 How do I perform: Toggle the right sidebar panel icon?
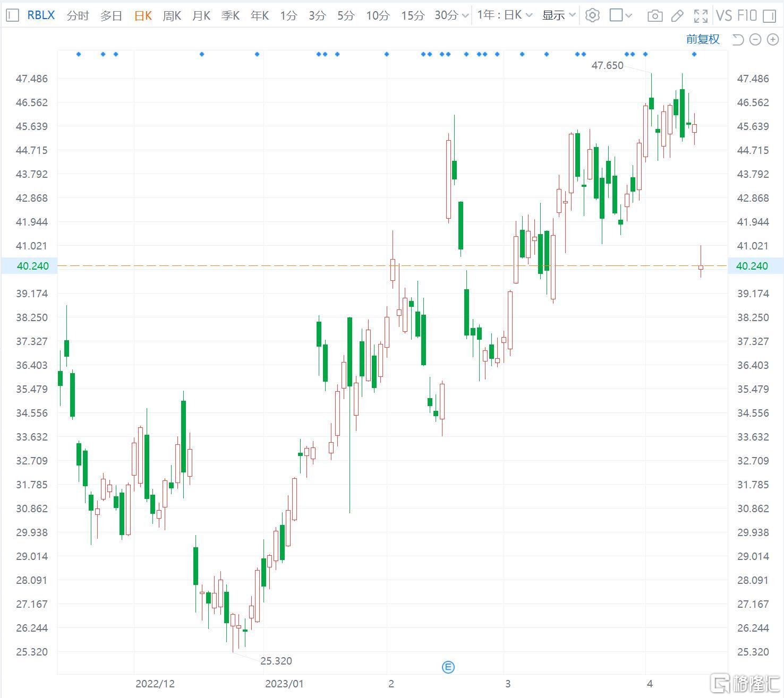(x=769, y=16)
